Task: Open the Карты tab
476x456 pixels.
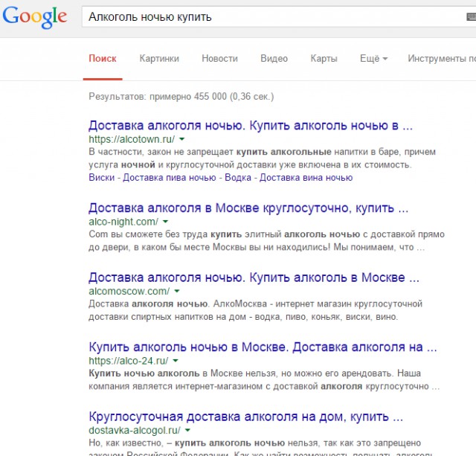Action: pyautogui.click(x=324, y=58)
